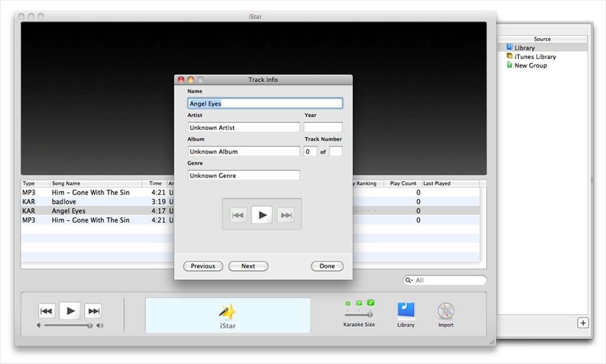This screenshot has width=606, height=364.
Task: Minimize the Track Info dialog with yellow button
Action: click(x=191, y=79)
